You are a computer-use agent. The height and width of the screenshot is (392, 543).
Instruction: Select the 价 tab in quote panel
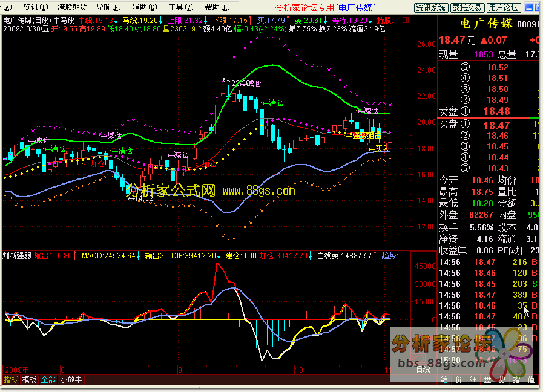coord(458,379)
